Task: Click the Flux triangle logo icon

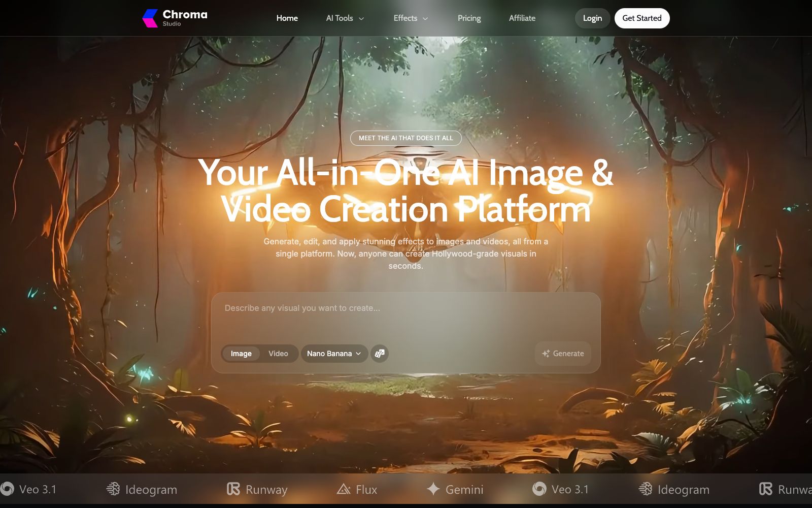Action: point(344,489)
